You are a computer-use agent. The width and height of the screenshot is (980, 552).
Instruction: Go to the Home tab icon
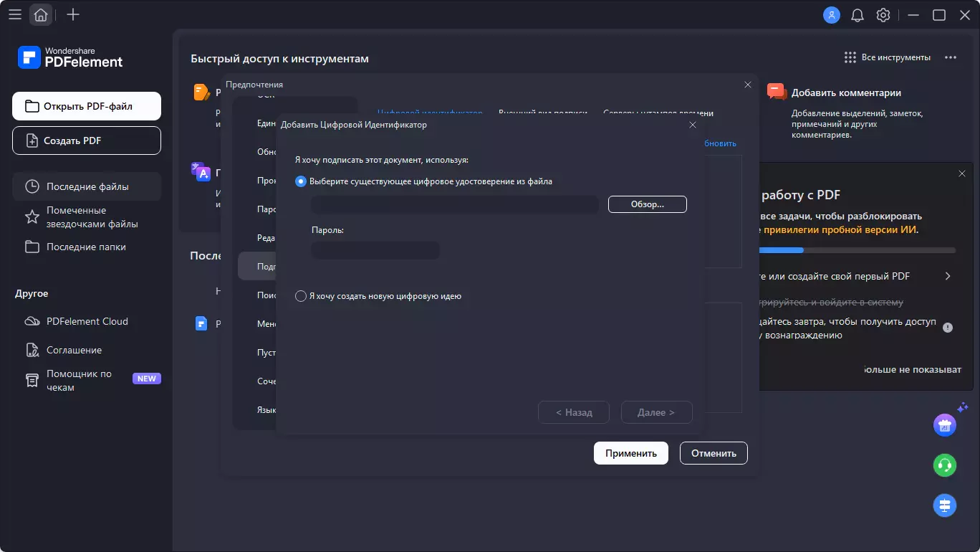click(41, 14)
